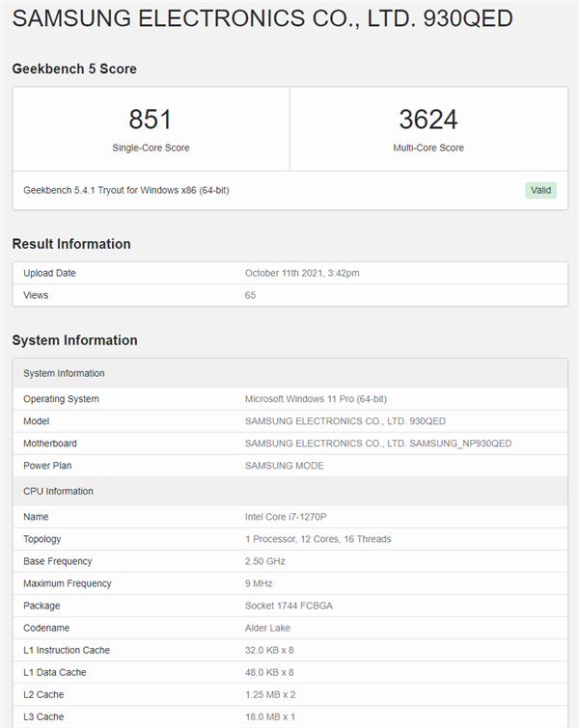Image resolution: width=579 pixels, height=728 pixels.
Task: Select the Alder Lake codename value
Action: tap(269, 628)
